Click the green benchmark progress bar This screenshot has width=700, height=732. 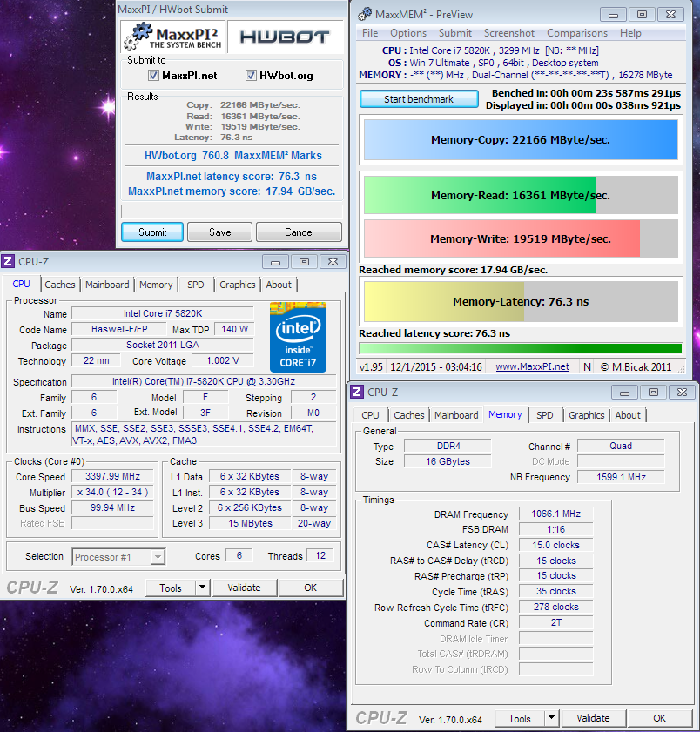pos(521,348)
